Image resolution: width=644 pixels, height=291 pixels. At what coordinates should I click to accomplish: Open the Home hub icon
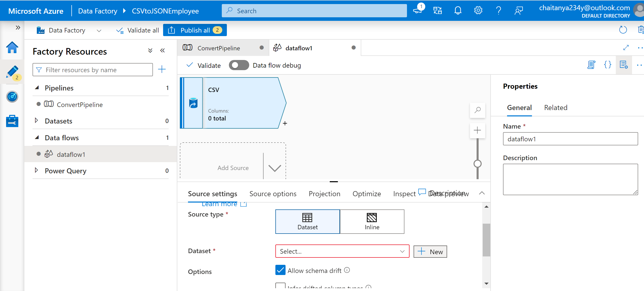pos(12,48)
